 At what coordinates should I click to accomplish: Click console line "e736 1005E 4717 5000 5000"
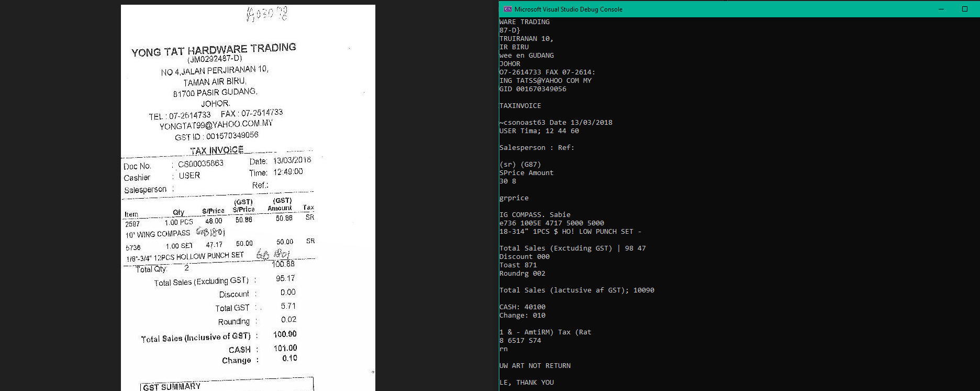(552, 223)
